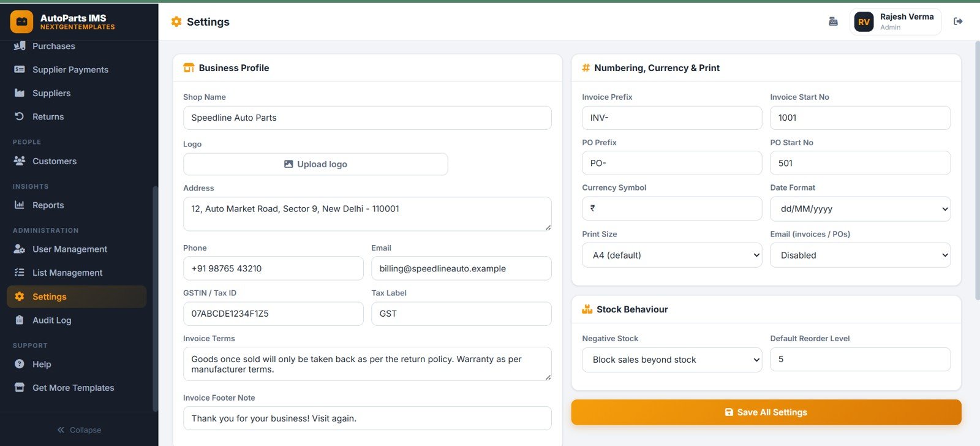Click the Invoice Start No field
The image size is (980, 446).
click(x=860, y=118)
